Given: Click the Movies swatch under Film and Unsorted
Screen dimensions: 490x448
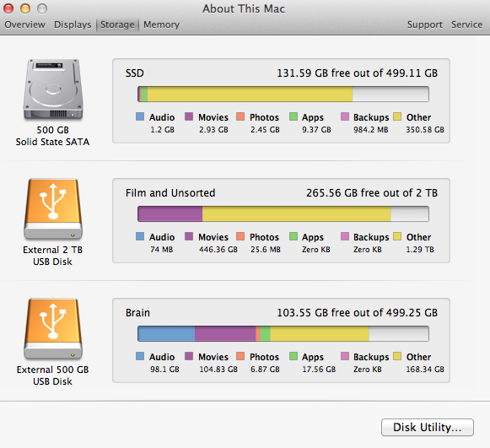Looking at the screenshot, I should [189, 236].
